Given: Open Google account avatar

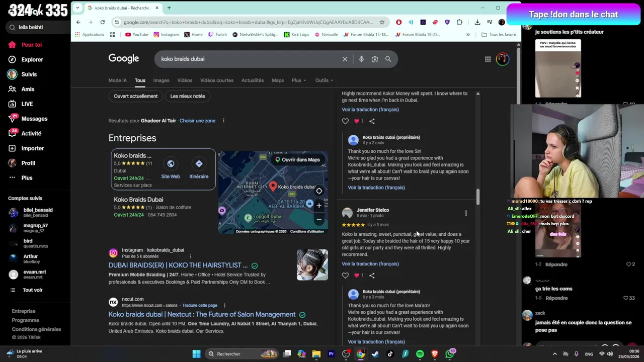Looking at the screenshot, I should coord(502,59).
